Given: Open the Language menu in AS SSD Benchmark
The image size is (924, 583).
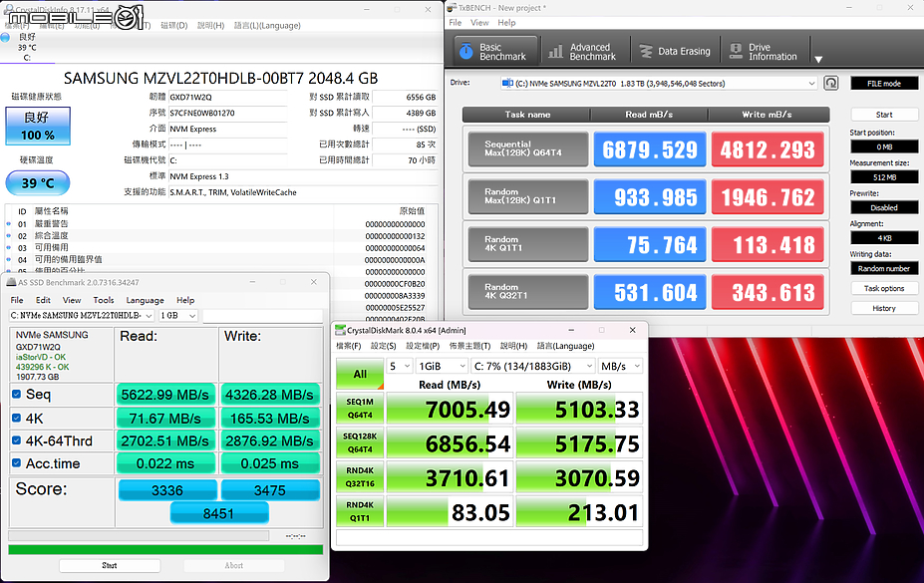Looking at the screenshot, I should 145,300.
